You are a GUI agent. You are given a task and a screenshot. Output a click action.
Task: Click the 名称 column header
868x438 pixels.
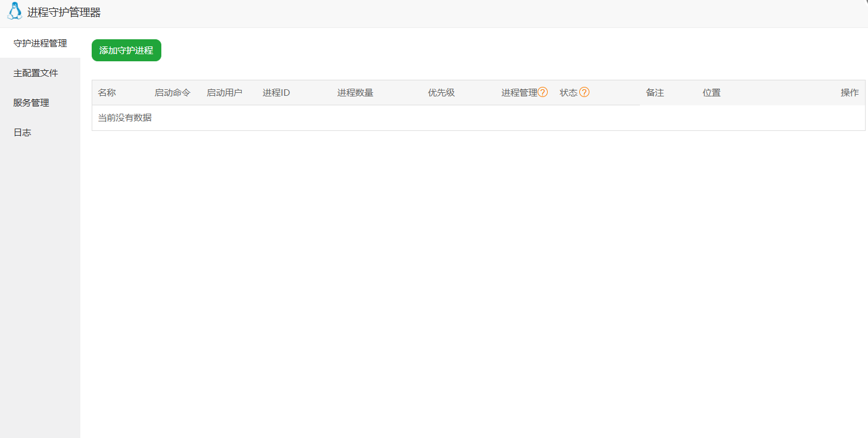click(x=107, y=92)
